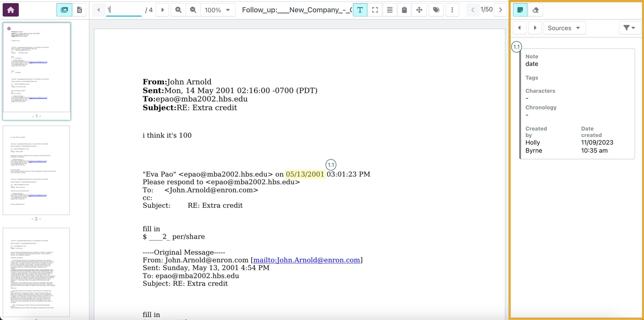Viewport: 644px width, 320px height.
Task: Open the document search panel icon
Action: coord(79,10)
